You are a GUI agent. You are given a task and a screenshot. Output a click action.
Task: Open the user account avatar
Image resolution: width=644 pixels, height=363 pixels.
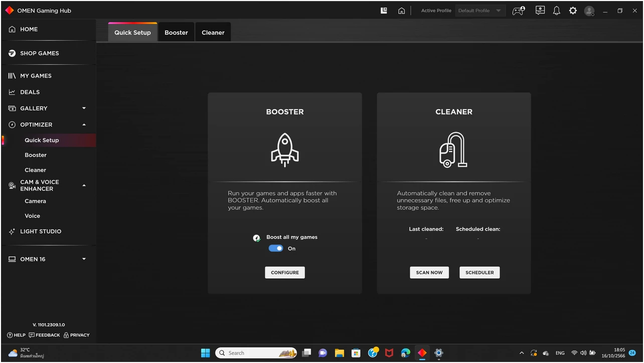point(589,11)
